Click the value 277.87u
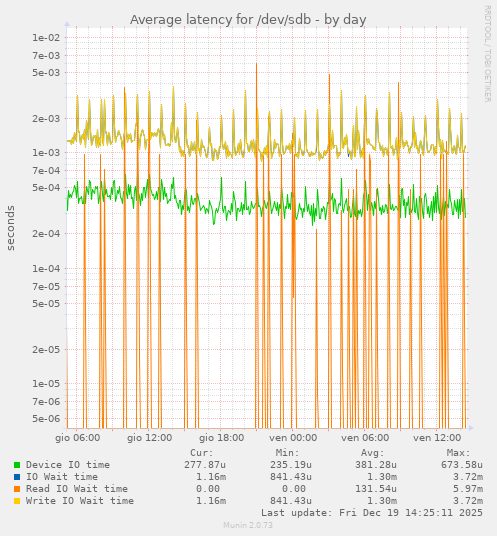Screen dimensions: 497x536 coord(205,465)
